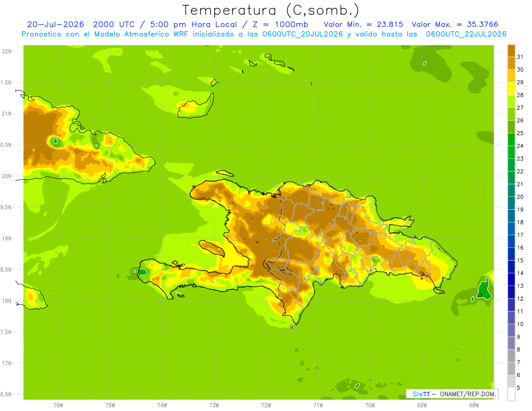532x411 pixels.
Task: Click the '17N' latitude label
Action: tap(7, 363)
